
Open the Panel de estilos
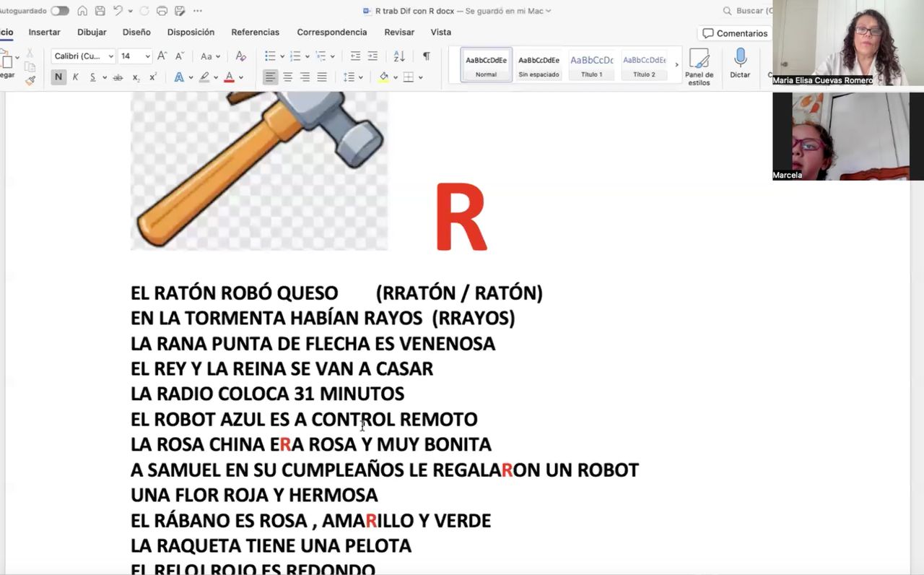click(x=699, y=66)
